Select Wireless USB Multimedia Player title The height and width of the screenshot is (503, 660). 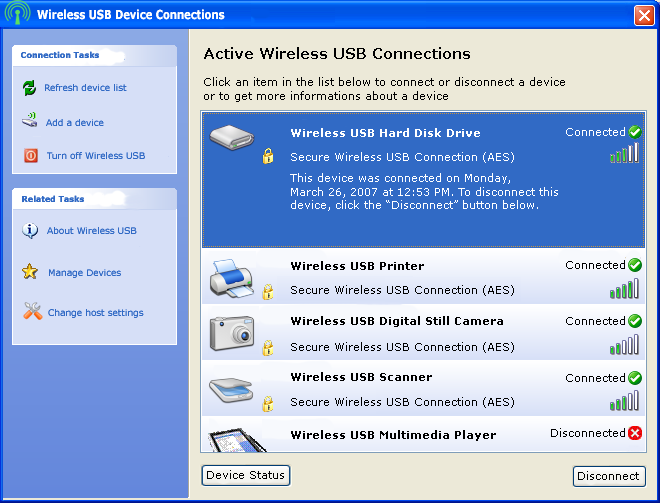(x=393, y=435)
